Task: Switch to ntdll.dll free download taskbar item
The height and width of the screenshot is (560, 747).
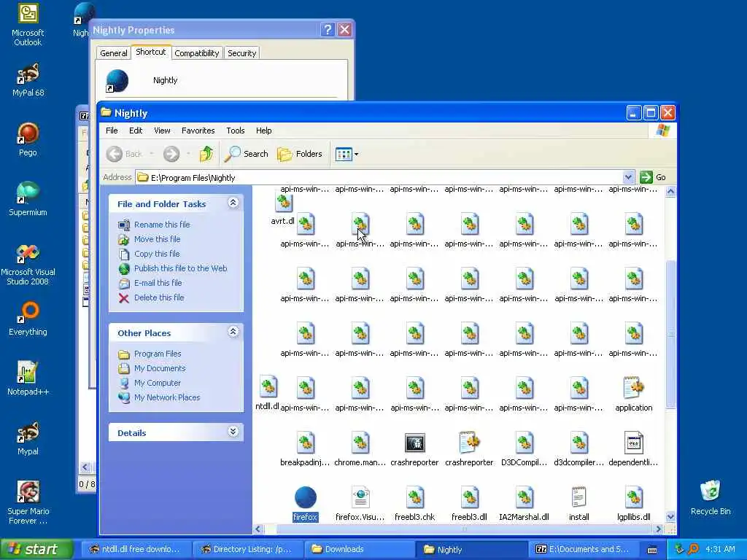Action: [135, 549]
